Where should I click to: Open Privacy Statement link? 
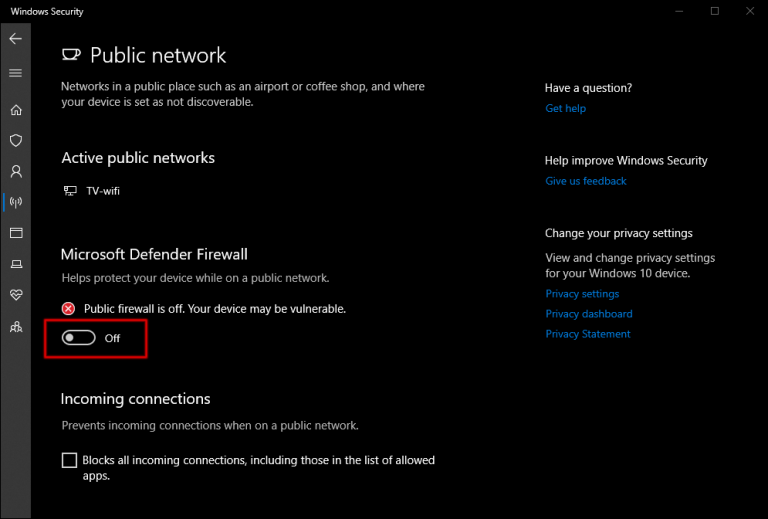click(x=587, y=334)
